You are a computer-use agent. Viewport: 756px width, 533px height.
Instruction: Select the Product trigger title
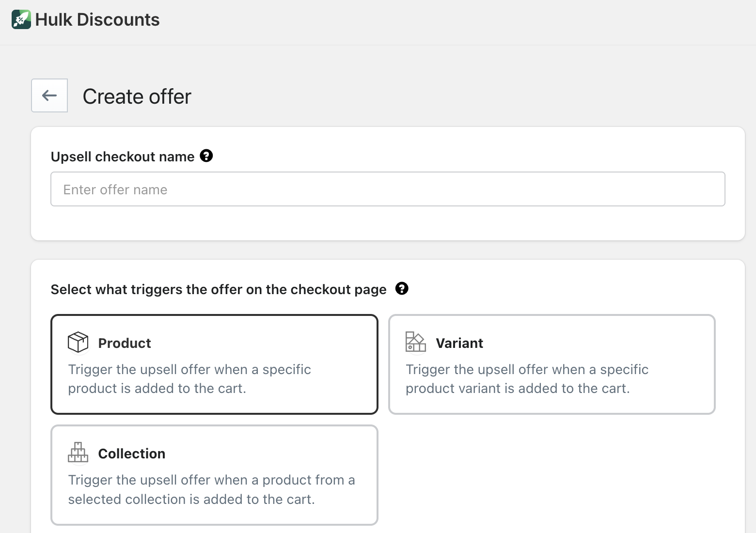point(125,343)
